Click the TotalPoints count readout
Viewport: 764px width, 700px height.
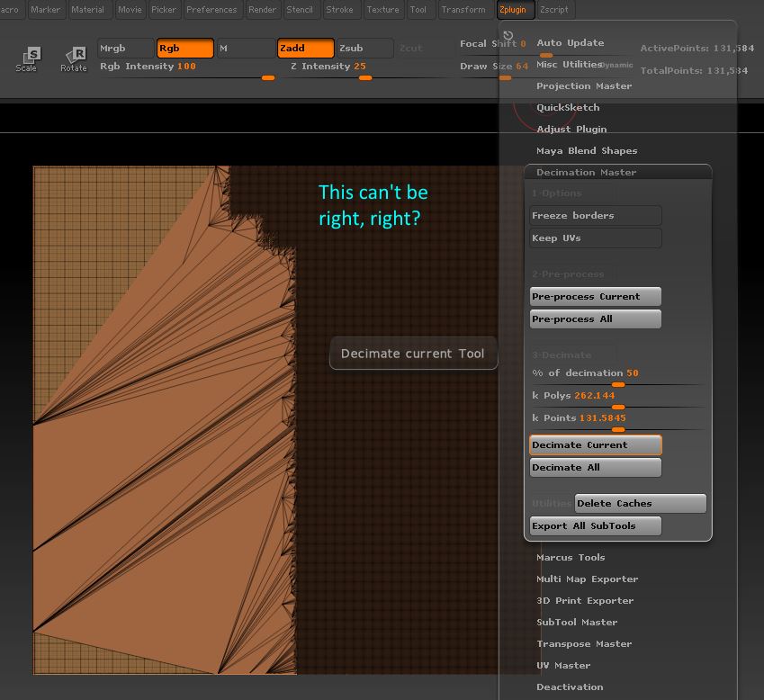pos(693,71)
